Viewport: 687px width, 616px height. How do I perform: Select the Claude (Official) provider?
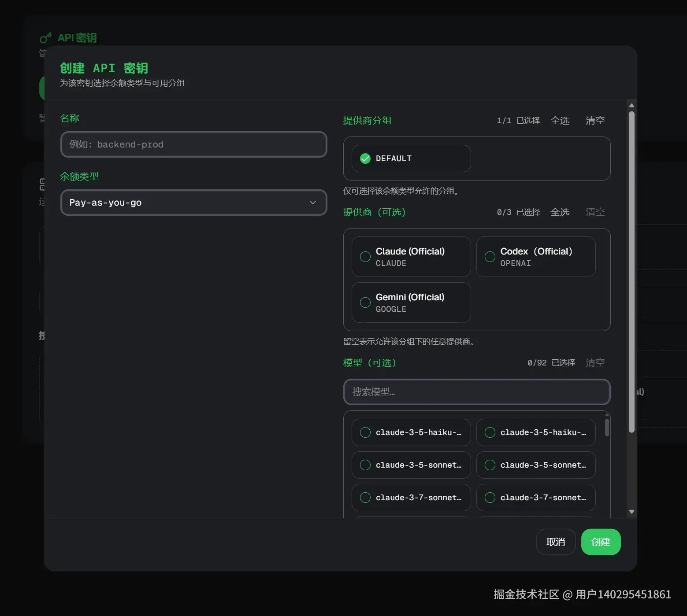pos(411,257)
